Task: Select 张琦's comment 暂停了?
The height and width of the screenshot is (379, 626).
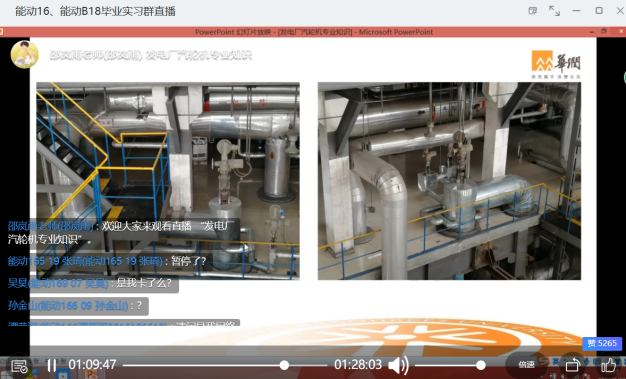Action: (188, 261)
